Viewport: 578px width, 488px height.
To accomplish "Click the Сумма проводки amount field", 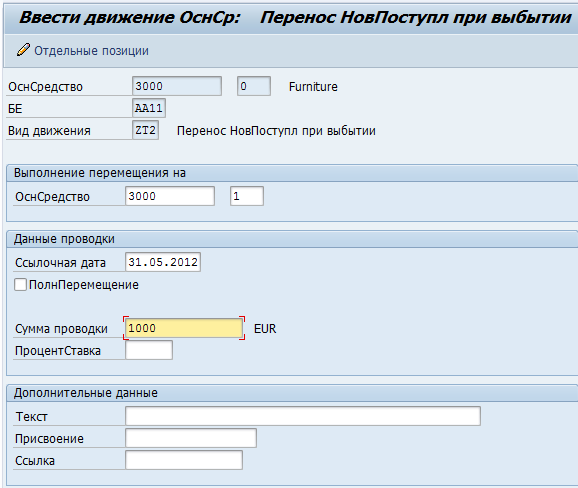I will pyautogui.click(x=184, y=328).
